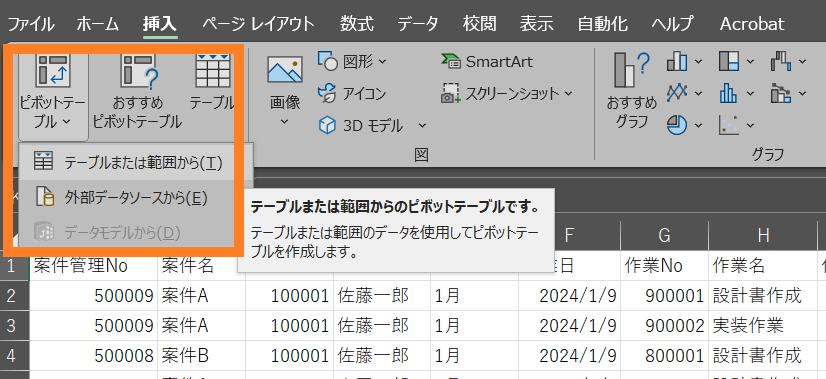This screenshot has height=379, width=826.
Task: Open the column/bar chart menu
Action: 684,62
